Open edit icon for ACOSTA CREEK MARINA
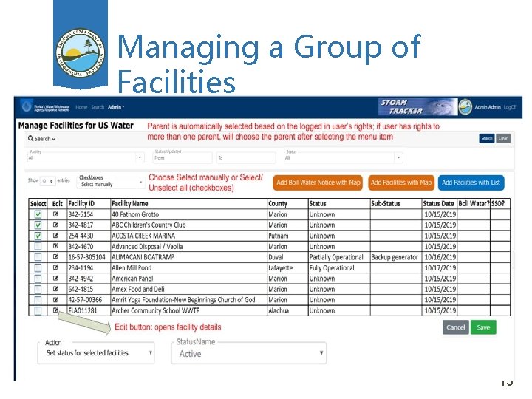532x399 pixels. click(55, 236)
